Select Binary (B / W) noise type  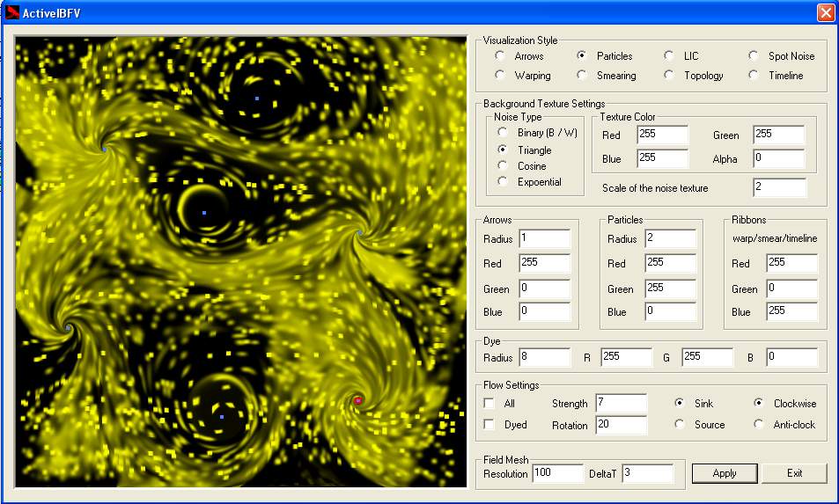pyautogui.click(x=503, y=133)
